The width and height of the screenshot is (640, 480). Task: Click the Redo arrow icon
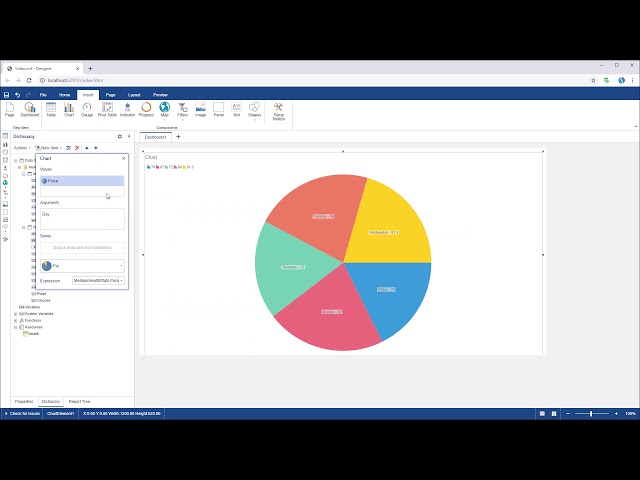point(28,95)
